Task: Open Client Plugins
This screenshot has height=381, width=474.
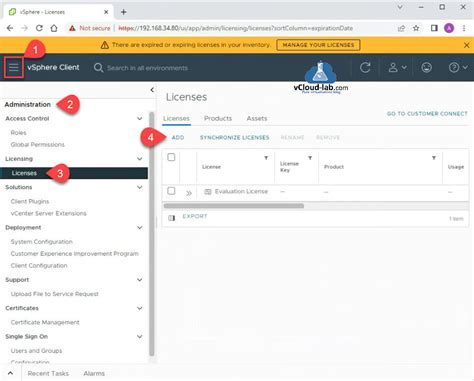Action: [x=30, y=201]
